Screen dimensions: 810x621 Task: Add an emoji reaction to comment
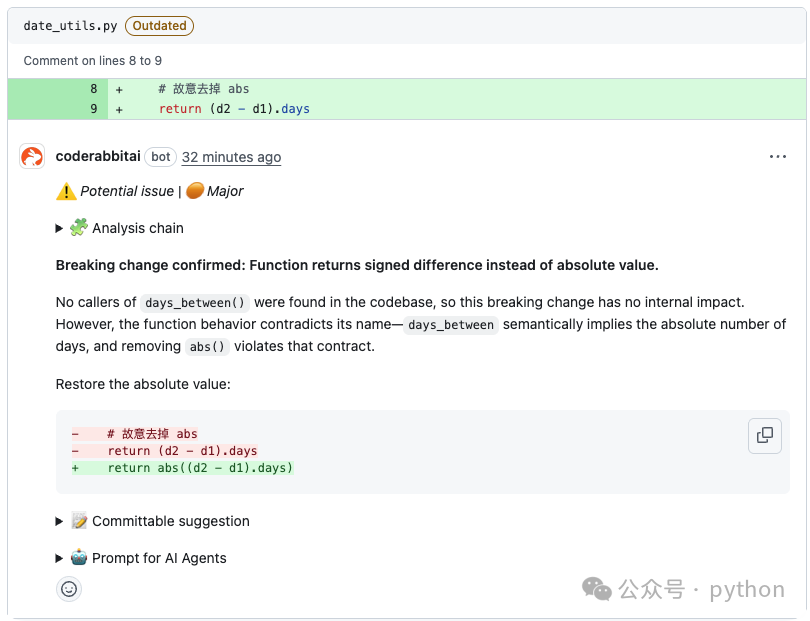69,589
